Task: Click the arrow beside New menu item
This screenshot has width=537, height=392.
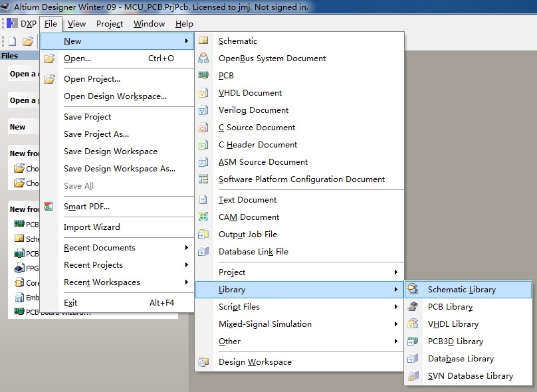Action: point(187,41)
